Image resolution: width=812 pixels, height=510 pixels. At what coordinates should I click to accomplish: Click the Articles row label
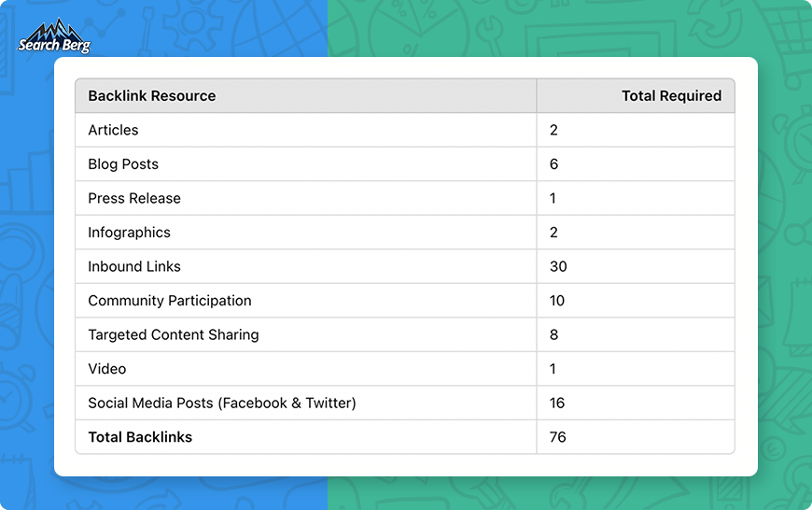(113, 130)
